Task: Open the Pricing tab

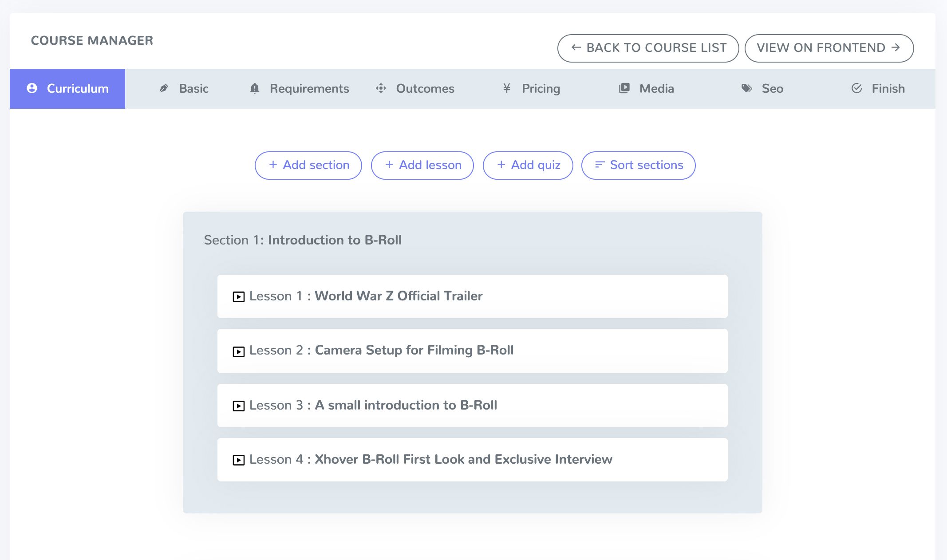Action: pos(541,89)
